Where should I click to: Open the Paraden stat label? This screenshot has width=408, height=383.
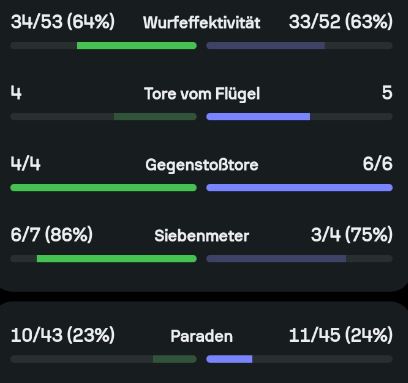(x=202, y=336)
